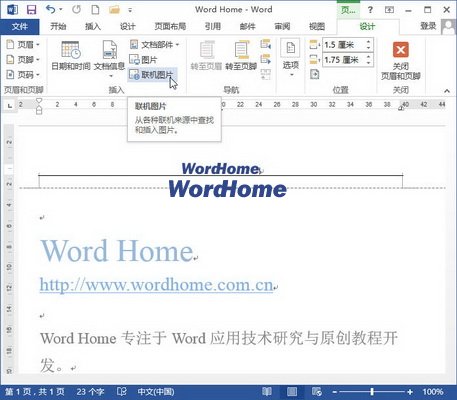Image resolution: width=457 pixels, height=400 pixels.
Task: Switch to the 审阅 tab
Action: point(282,26)
